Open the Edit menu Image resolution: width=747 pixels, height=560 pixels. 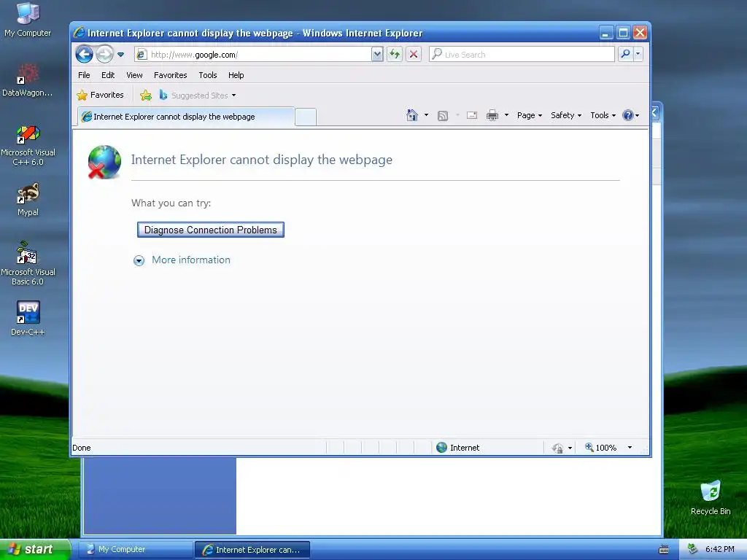(x=108, y=75)
